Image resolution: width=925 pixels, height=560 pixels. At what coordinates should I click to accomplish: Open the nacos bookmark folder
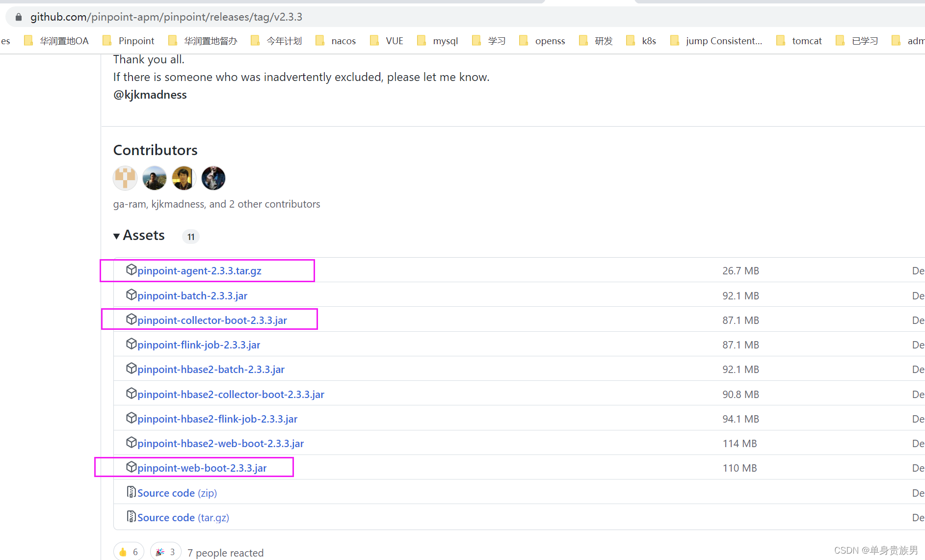point(336,41)
